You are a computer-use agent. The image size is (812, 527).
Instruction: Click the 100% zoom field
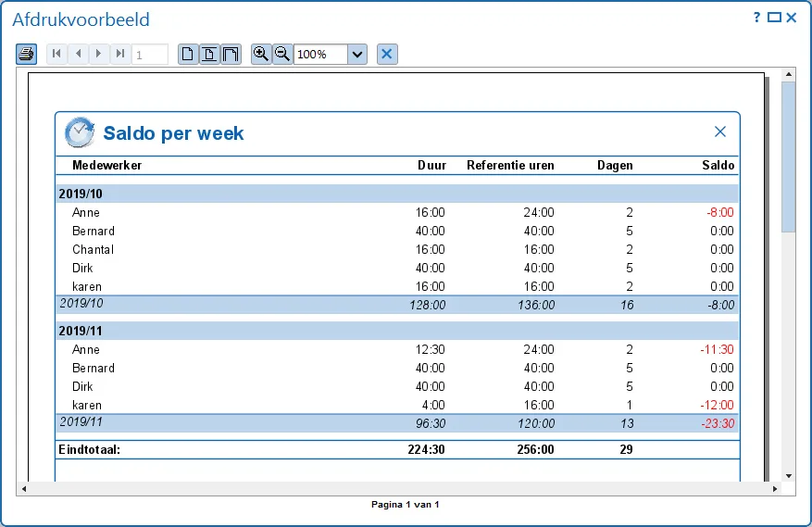point(320,55)
